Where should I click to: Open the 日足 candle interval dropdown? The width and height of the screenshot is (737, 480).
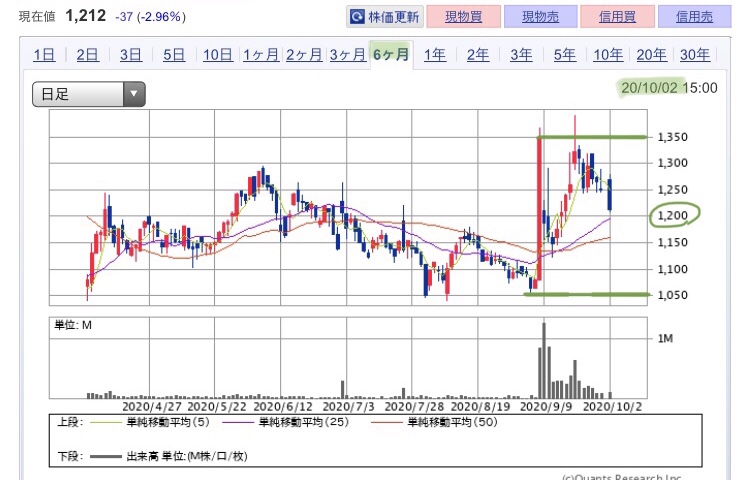[89, 94]
